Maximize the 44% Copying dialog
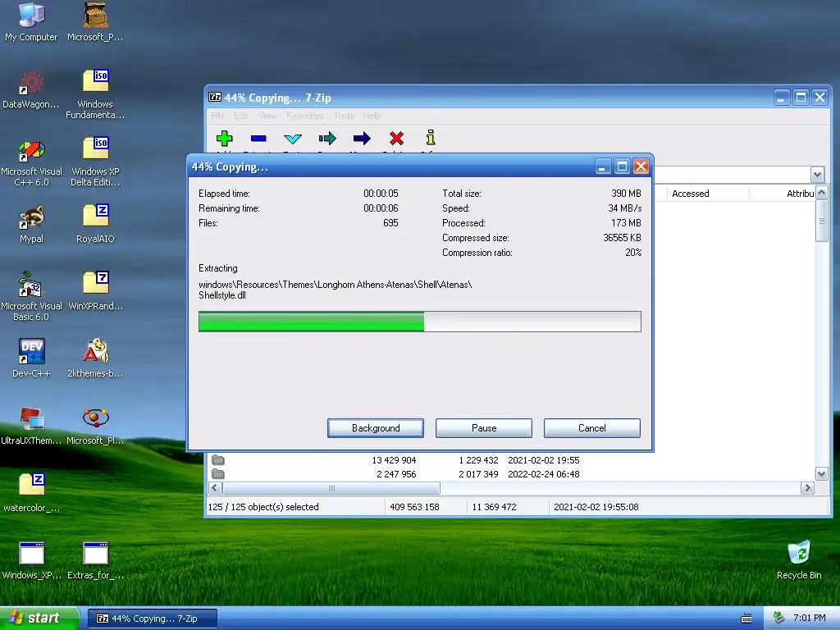The image size is (840, 630). click(622, 167)
